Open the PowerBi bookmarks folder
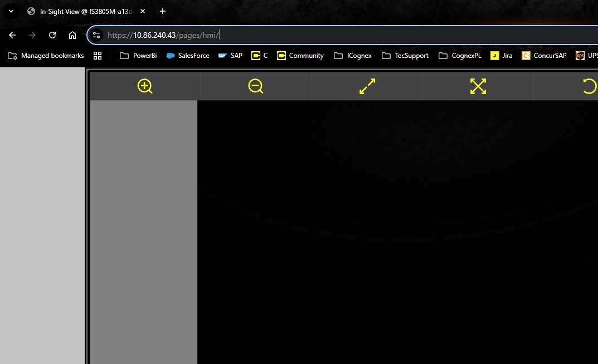The height and width of the screenshot is (364, 598). (138, 56)
